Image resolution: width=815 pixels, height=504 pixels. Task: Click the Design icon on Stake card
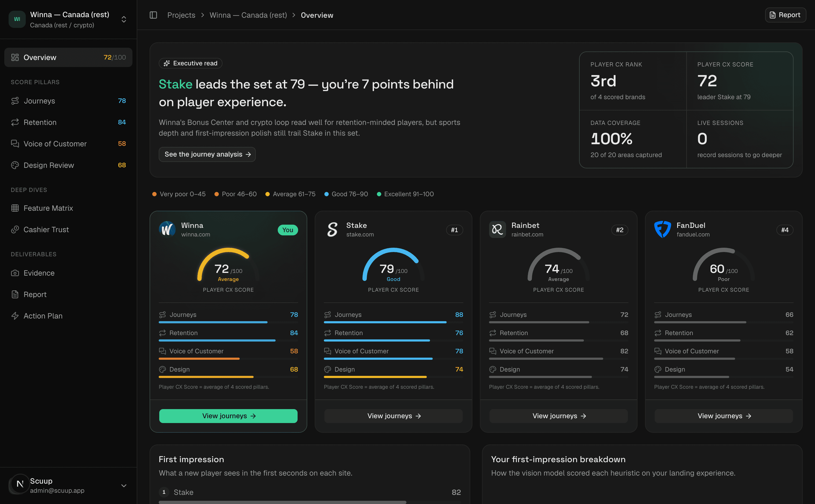pyautogui.click(x=328, y=369)
